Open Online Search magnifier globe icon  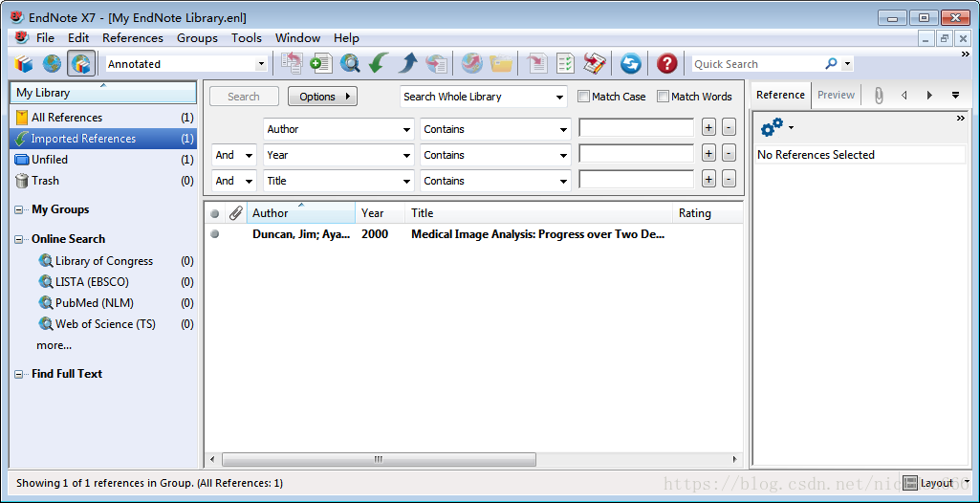[350, 63]
